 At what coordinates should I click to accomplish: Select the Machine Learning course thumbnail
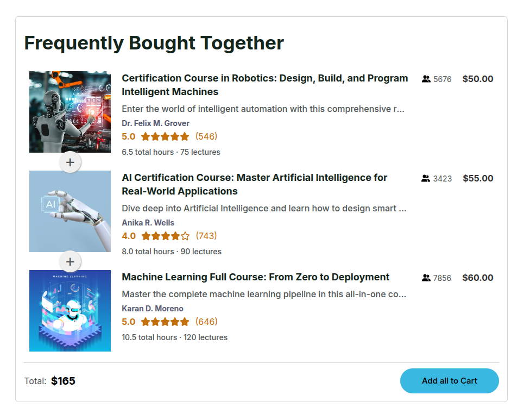pyautogui.click(x=70, y=311)
